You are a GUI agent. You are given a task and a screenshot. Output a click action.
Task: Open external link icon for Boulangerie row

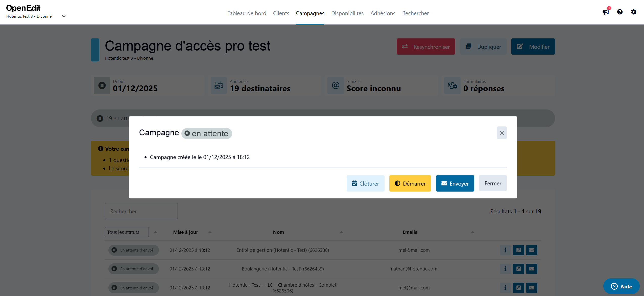pos(518,269)
